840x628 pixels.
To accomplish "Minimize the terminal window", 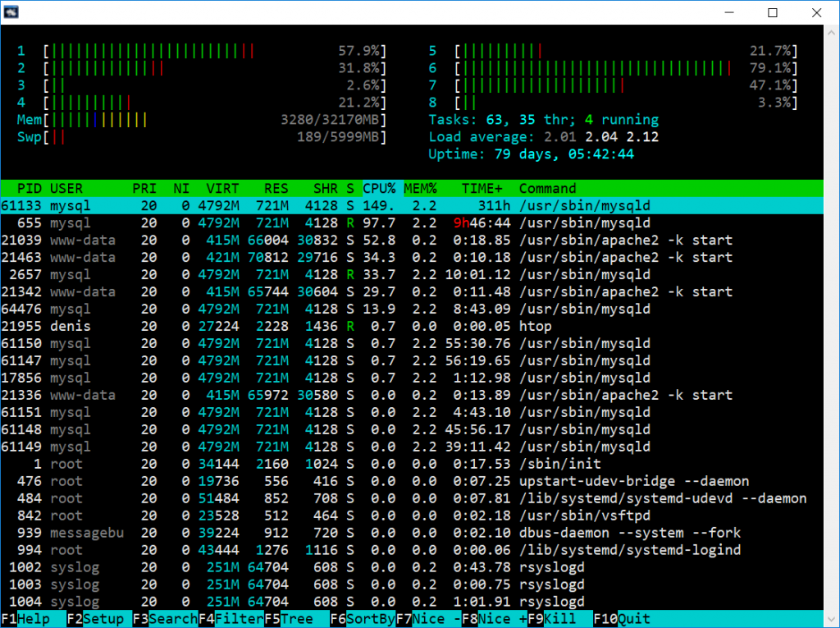I will pos(729,12).
